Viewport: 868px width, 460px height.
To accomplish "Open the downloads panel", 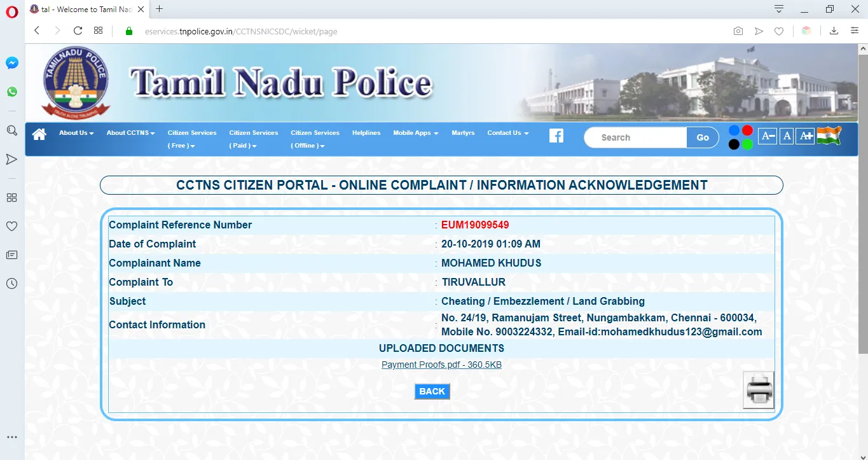I will 834,31.
